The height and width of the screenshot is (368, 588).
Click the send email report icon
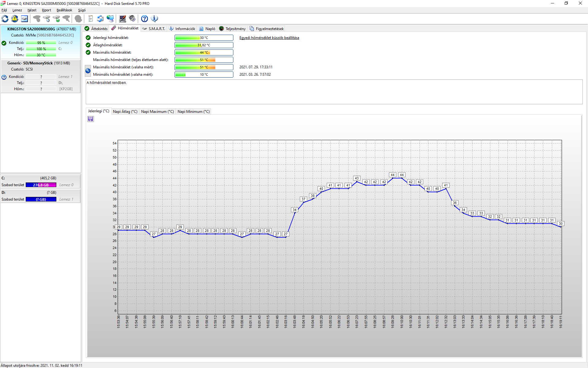(x=100, y=19)
